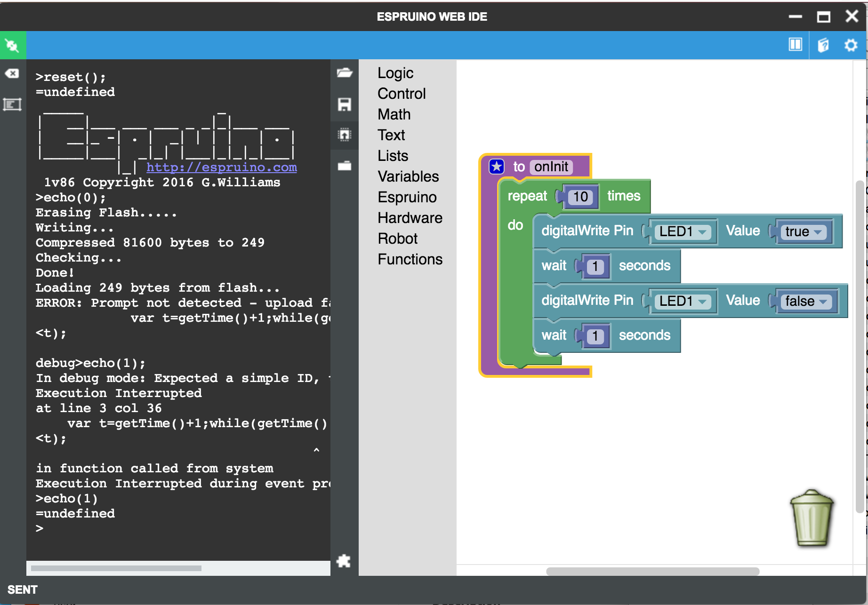
Task: Click the Blockly trash can
Action: pos(812,517)
